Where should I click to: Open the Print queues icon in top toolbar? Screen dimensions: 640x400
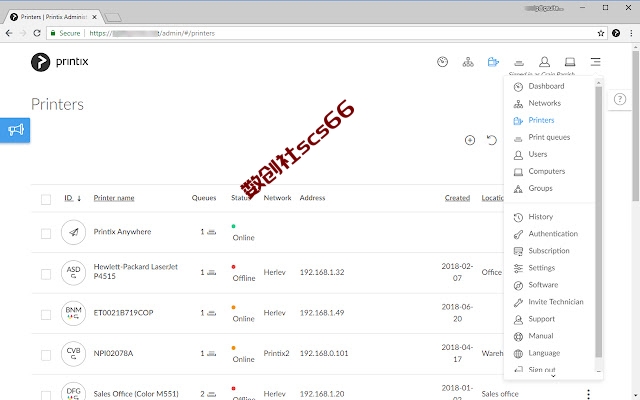(519, 62)
